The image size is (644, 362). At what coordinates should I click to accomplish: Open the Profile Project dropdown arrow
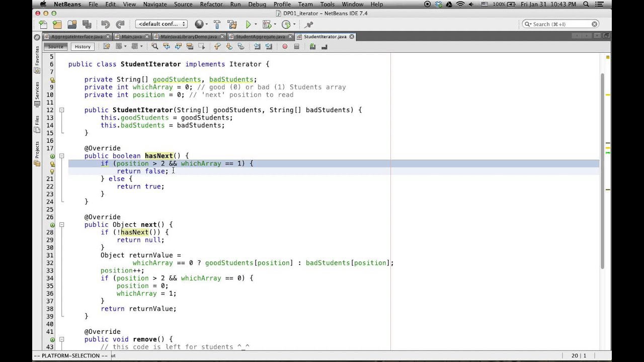[294, 24]
